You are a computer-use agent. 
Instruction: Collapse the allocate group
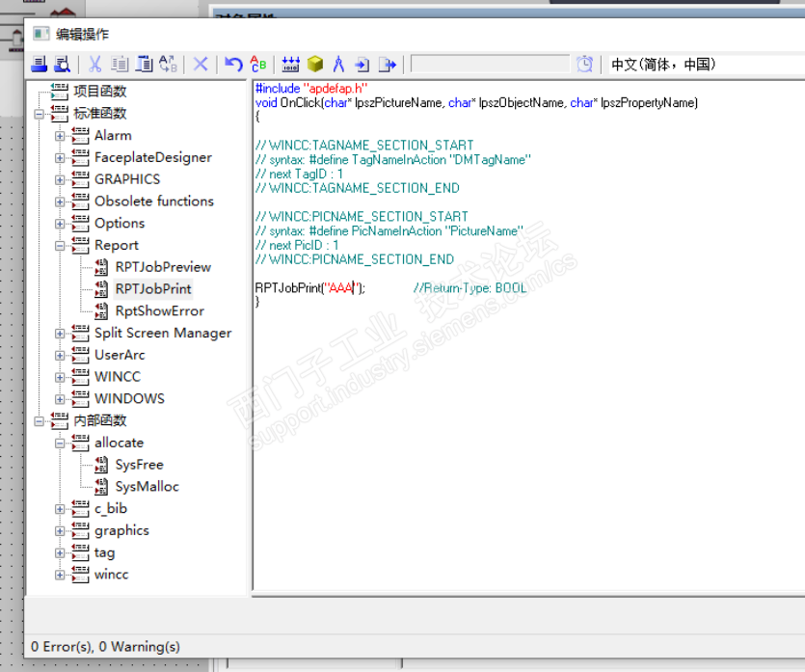click(x=60, y=444)
